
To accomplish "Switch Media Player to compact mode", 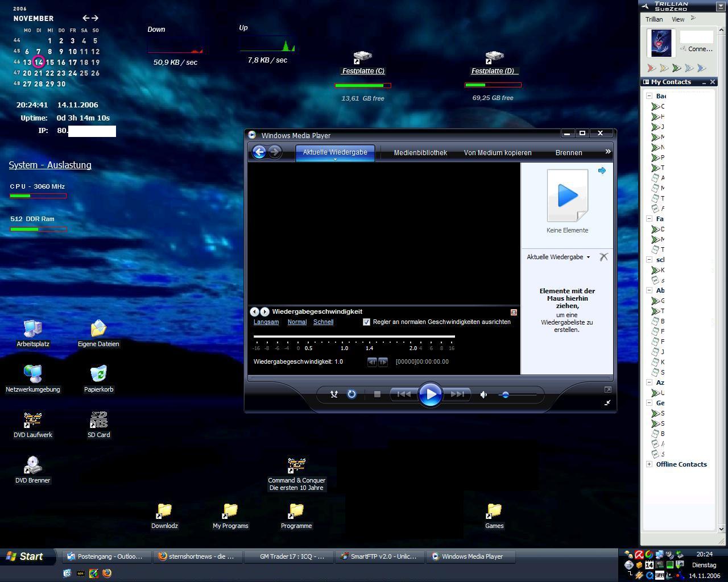I will click(607, 402).
